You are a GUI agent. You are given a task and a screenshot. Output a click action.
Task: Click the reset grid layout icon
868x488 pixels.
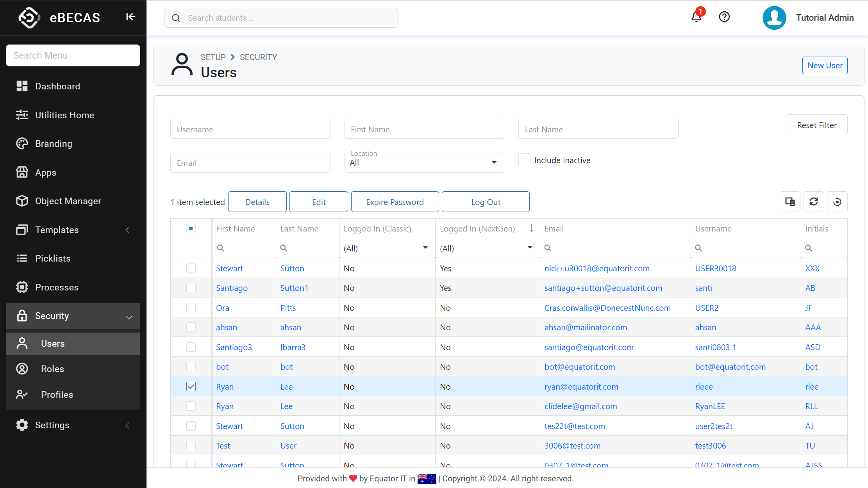(837, 202)
